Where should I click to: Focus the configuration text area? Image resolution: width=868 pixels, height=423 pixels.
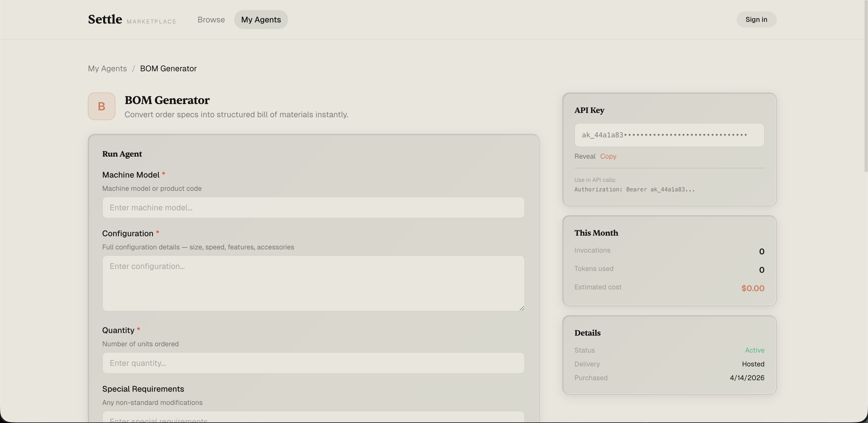313,283
